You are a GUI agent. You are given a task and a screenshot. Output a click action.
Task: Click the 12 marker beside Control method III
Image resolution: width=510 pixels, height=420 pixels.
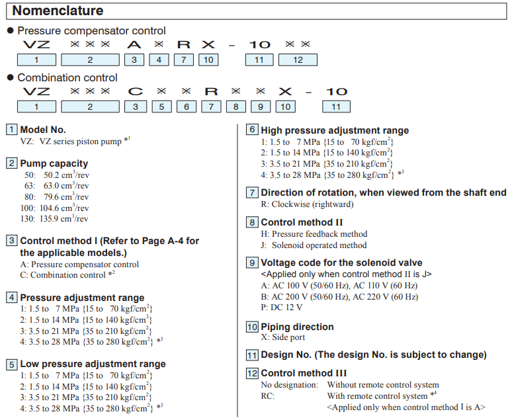pos(252,373)
